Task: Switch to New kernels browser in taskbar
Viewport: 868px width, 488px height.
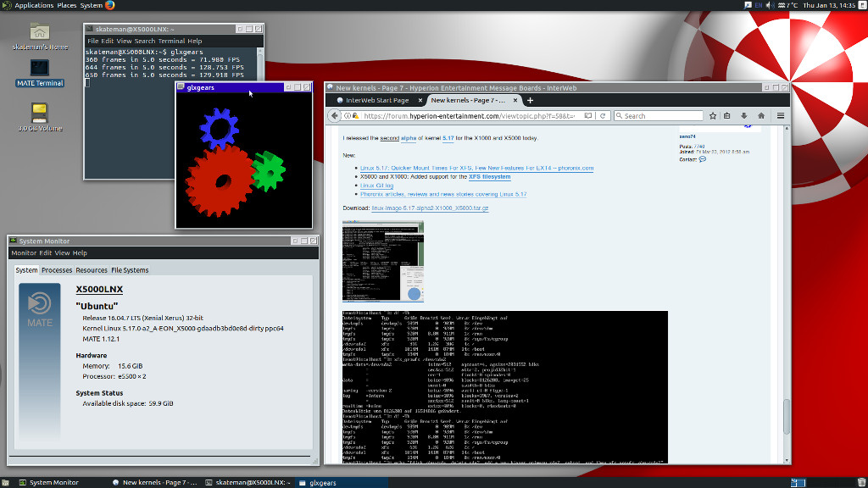Action: (x=154, y=482)
